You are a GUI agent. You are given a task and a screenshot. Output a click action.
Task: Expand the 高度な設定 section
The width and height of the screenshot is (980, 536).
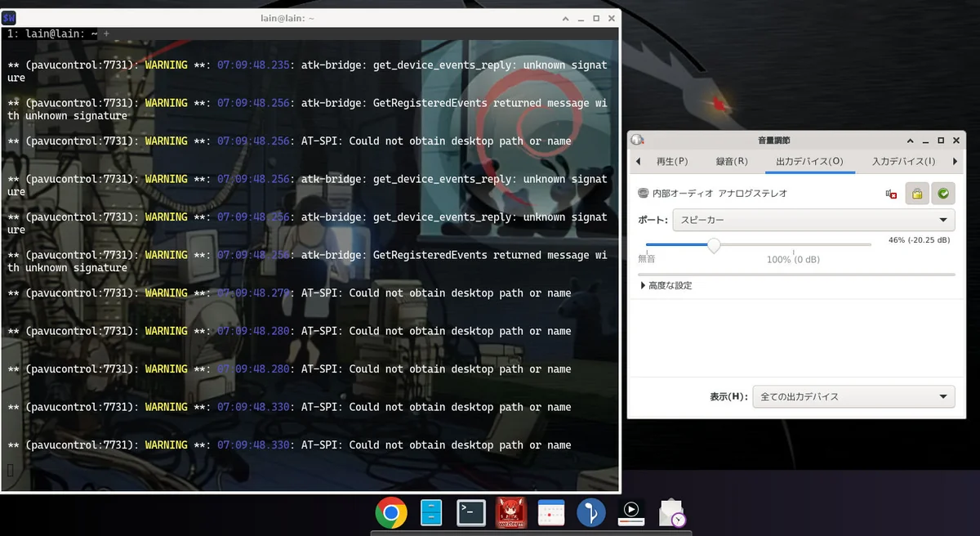pos(666,286)
